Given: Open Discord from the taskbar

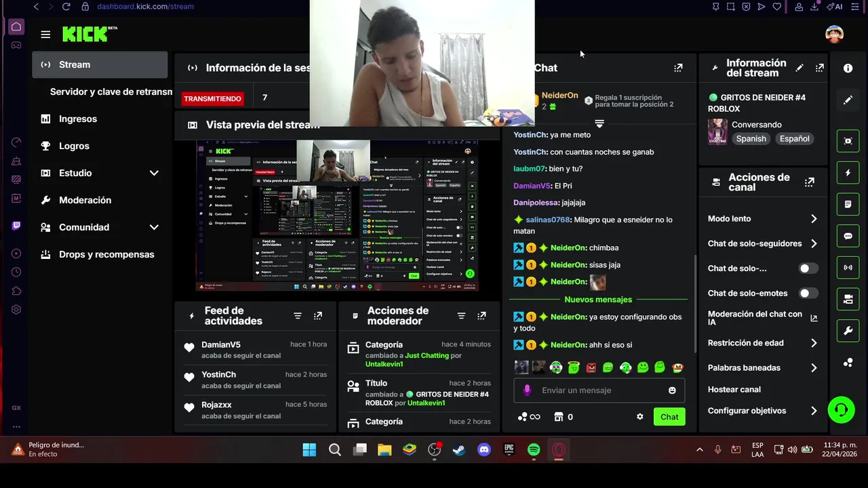Looking at the screenshot, I should pos(484,449).
